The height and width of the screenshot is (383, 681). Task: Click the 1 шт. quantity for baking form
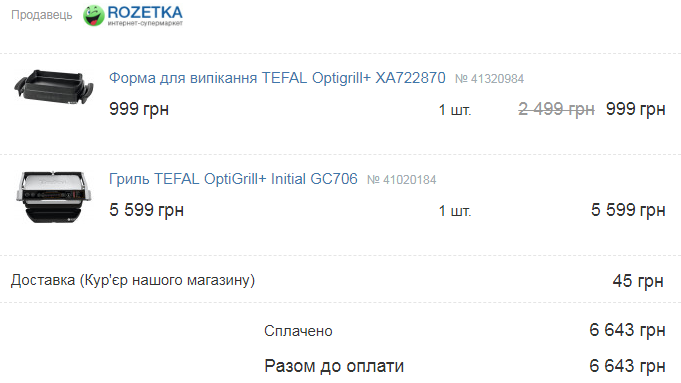click(x=455, y=110)
